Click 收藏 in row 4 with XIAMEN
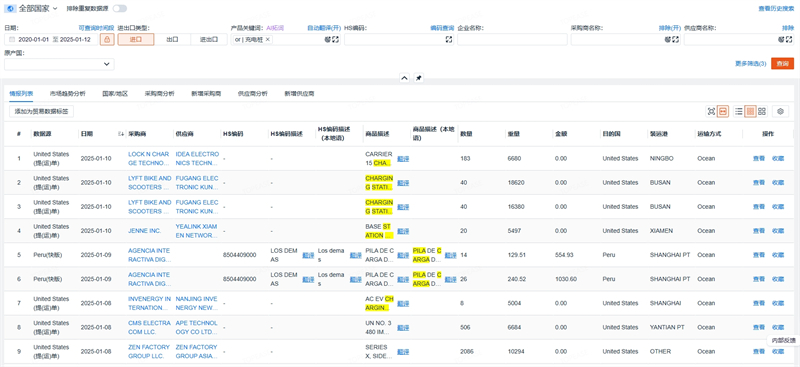The width and height of the screenshot is (800, 367). pos(778,231)
